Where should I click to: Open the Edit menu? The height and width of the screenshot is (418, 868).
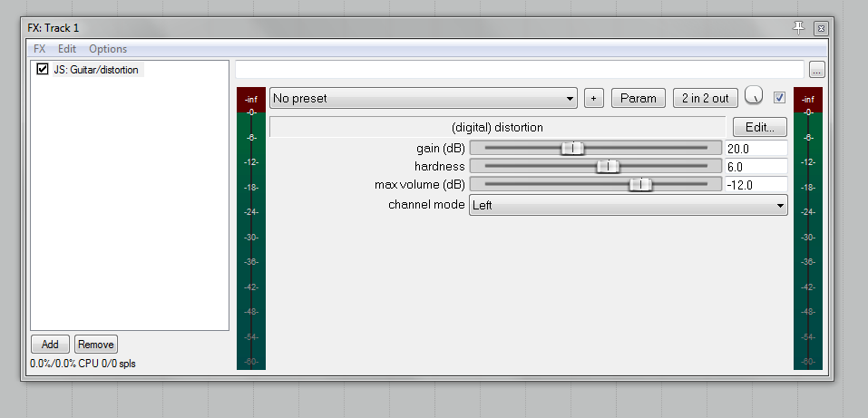[x=67, y=49]
